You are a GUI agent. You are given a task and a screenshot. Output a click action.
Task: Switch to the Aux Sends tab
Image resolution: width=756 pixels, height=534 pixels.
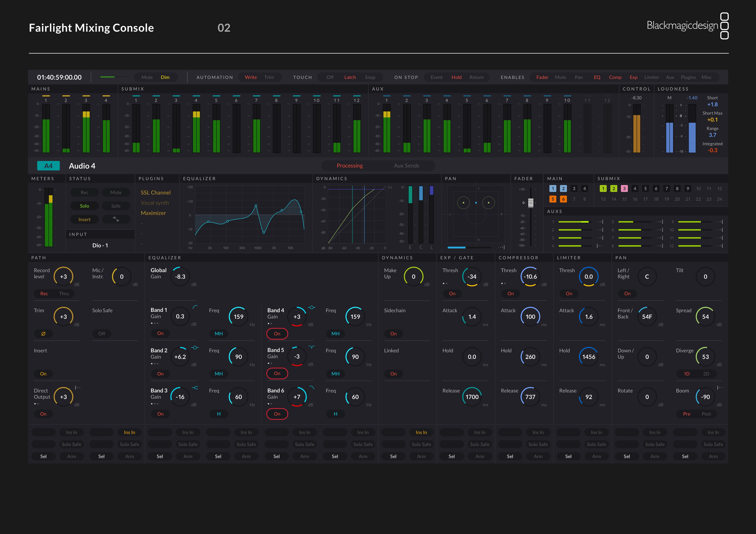[407, 166]
